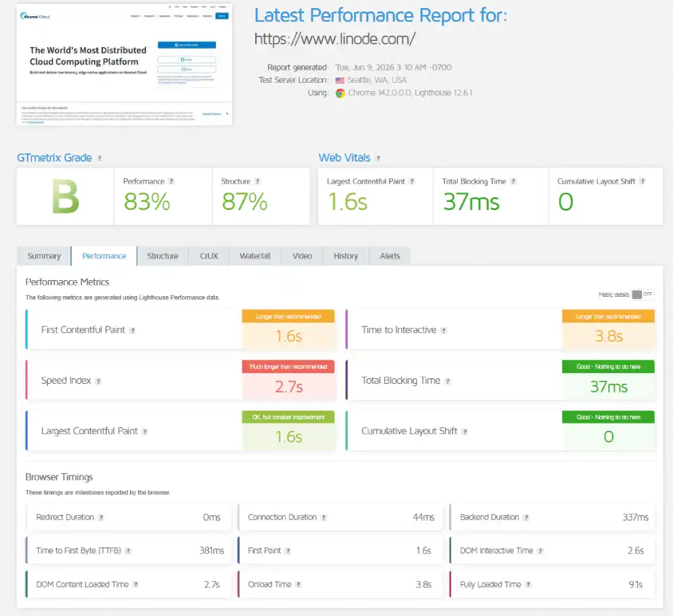673x616 pixels.
Task: Click help icon beside Total Blocking Time metric row
Action: point(448,381)
